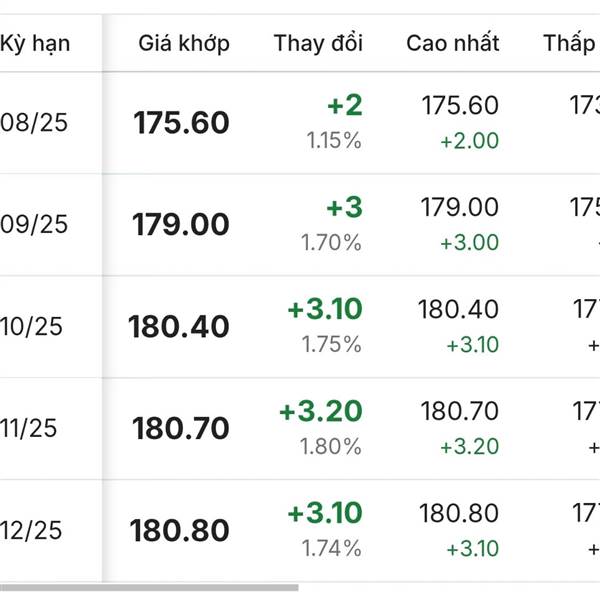Click the 179.00 highest price value

[x=460, y=207]
